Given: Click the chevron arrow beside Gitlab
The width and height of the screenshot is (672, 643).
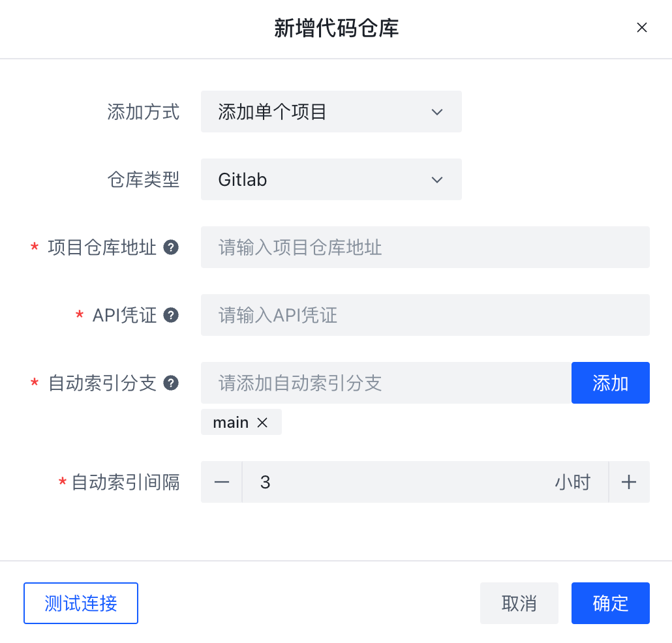Looking at the screenshot, I should tap(436, 180).
